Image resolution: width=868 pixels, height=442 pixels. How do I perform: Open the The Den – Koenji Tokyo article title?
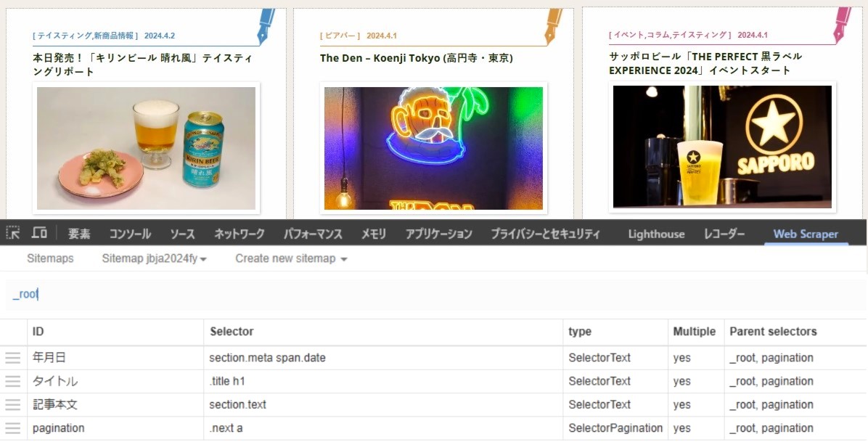(416, 58)
